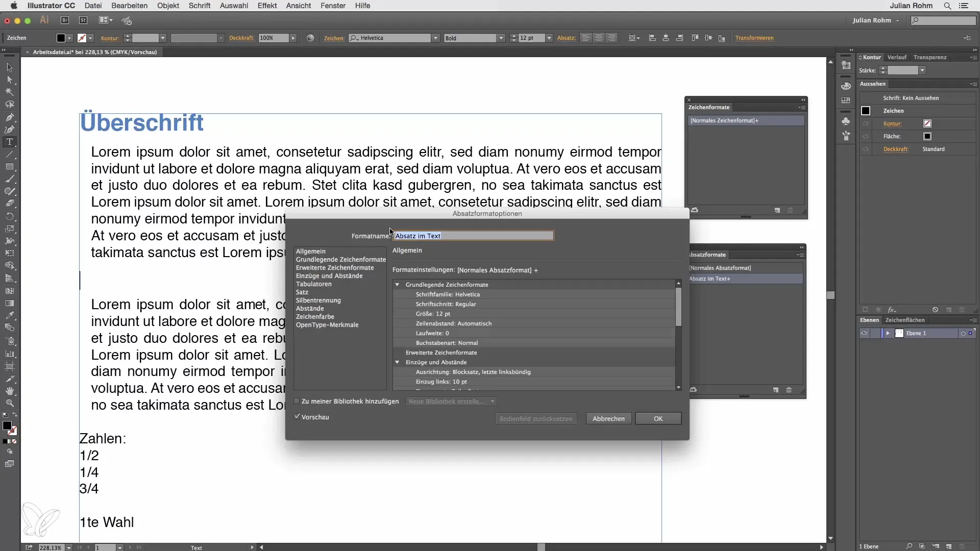The width and height of the screenshot is (980, 551).
Task: Click the fill color swatch in control bar
Action: (x=61, y=38)
